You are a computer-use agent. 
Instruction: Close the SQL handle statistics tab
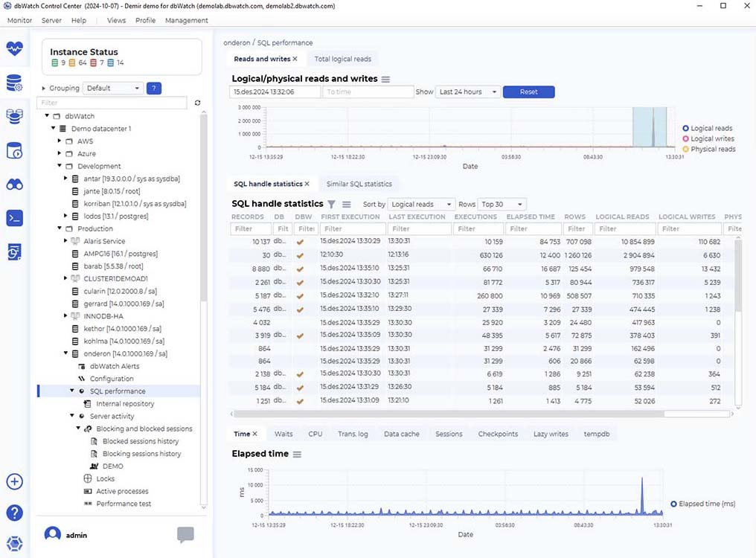pos(307,184)
